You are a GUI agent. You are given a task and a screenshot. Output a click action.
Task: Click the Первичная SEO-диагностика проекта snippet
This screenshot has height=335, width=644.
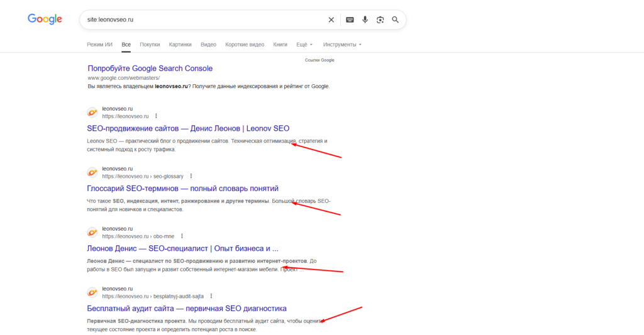(206, 325)
